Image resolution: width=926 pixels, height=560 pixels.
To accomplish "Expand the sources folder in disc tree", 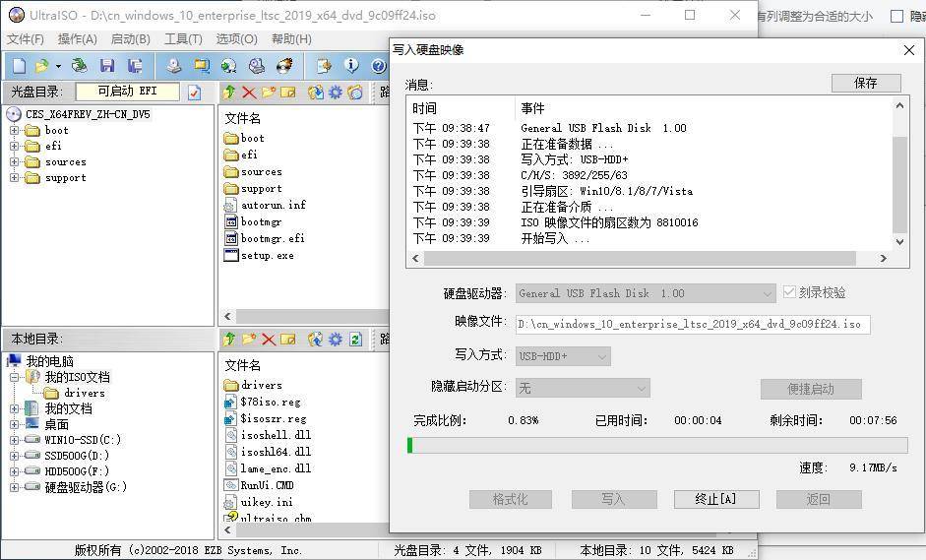I will point(14,161).
